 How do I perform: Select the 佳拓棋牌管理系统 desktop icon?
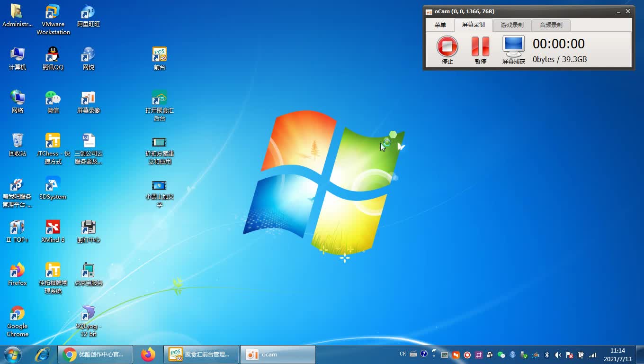53,278
